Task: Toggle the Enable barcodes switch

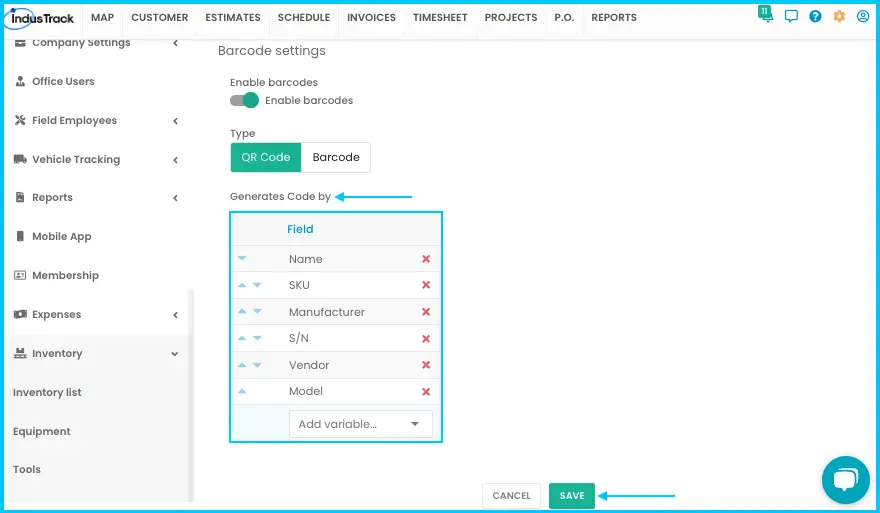Action: click(x=244, y=100)
